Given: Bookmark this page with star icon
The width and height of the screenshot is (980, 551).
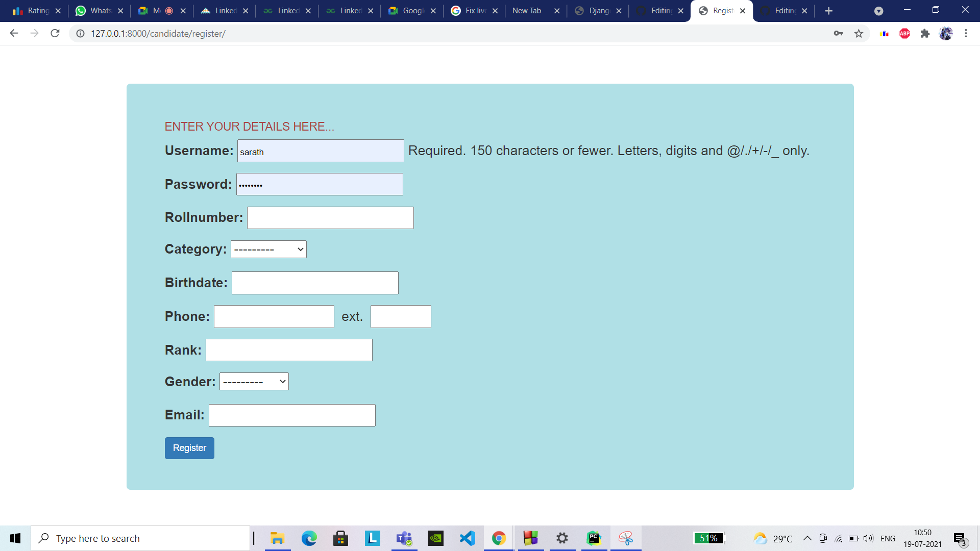Looking at the screenshot, I should pyautogui.click(x=859, y=34).
